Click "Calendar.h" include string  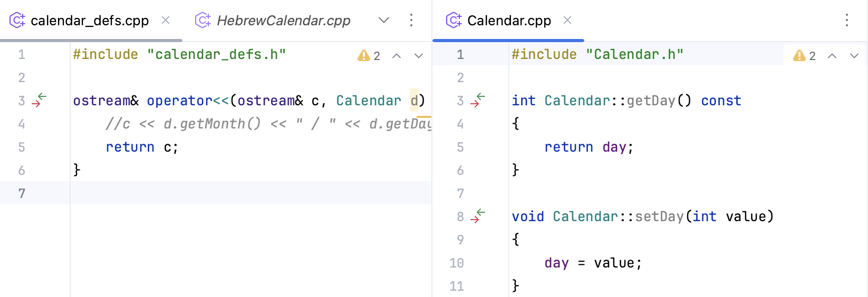[x=634, y=54]
